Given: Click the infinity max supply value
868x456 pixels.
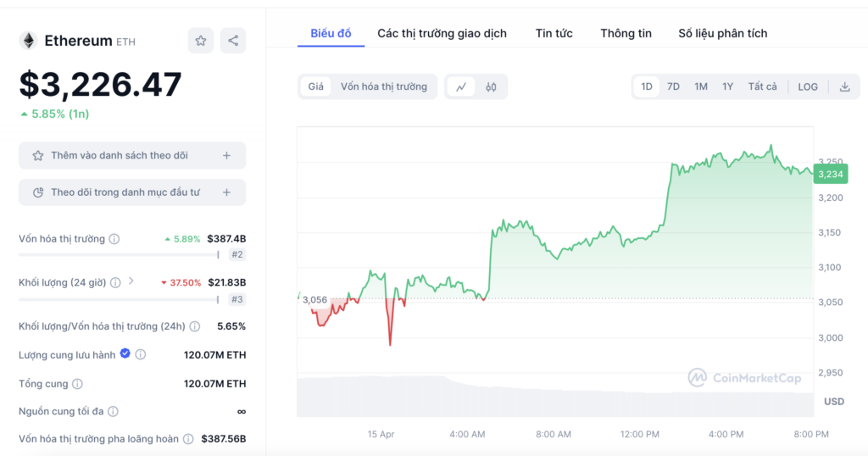Looking at the screenshot, I should coord(242,411).
